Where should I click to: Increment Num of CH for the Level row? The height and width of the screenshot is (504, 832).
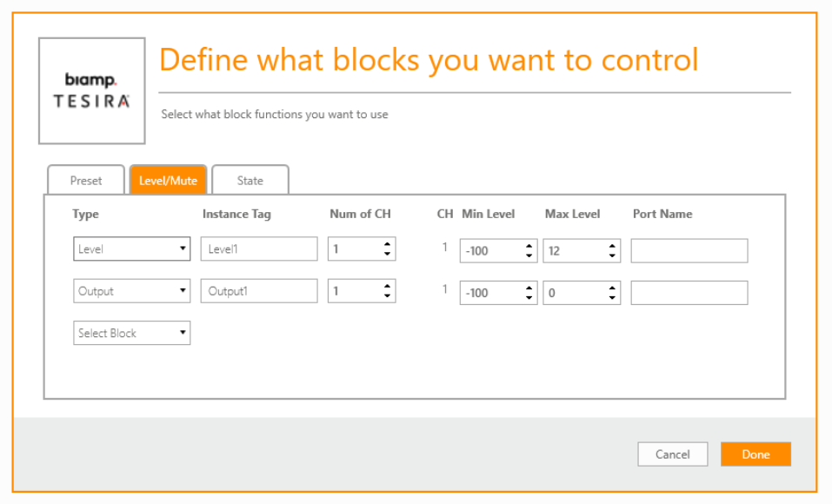(x=389, y=243)
